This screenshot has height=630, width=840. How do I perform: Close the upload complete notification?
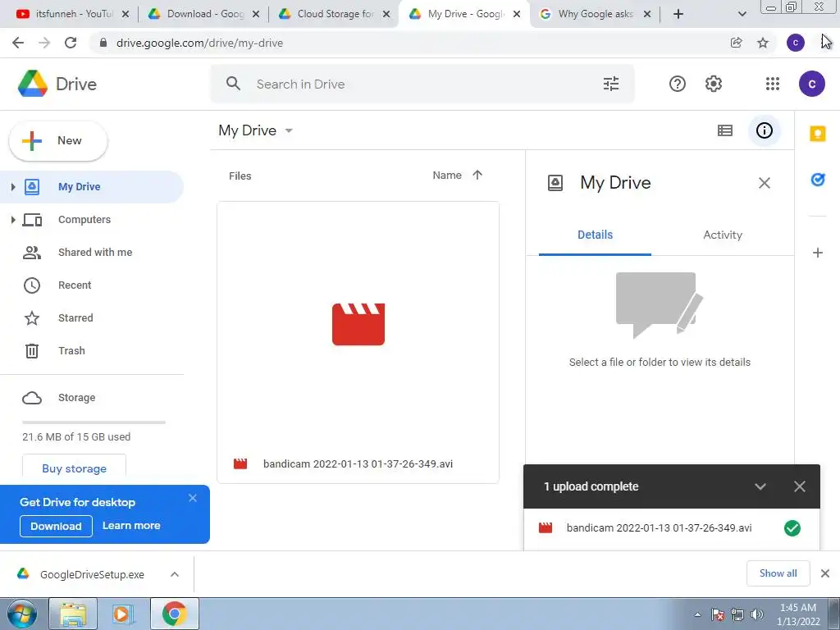(799, 486)
